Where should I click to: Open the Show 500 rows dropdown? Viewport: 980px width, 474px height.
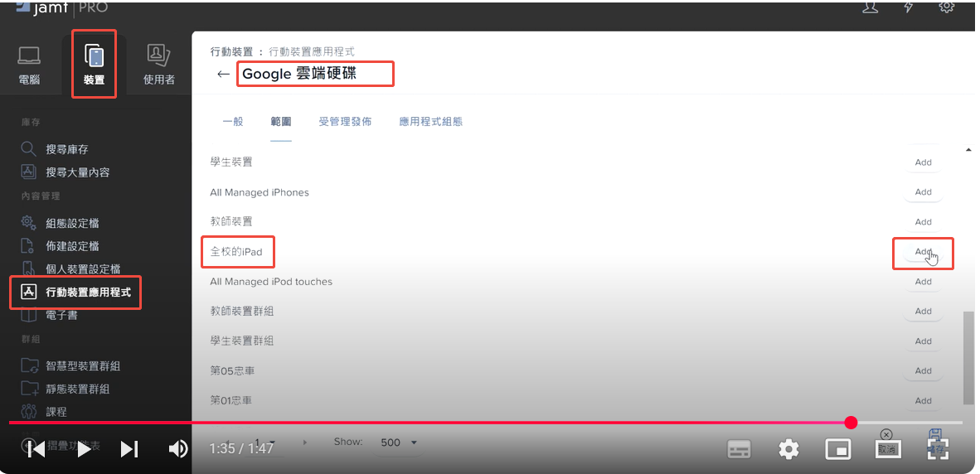(399, 443)
